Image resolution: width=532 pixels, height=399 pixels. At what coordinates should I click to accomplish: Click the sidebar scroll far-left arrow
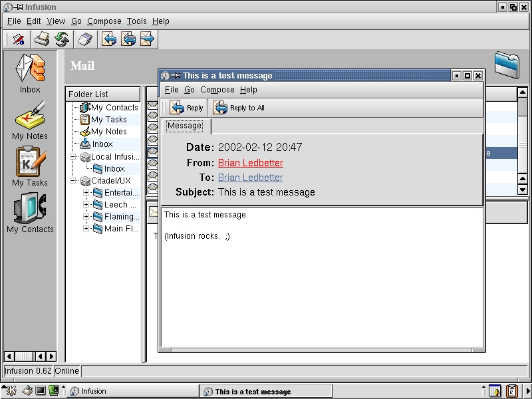9,356
